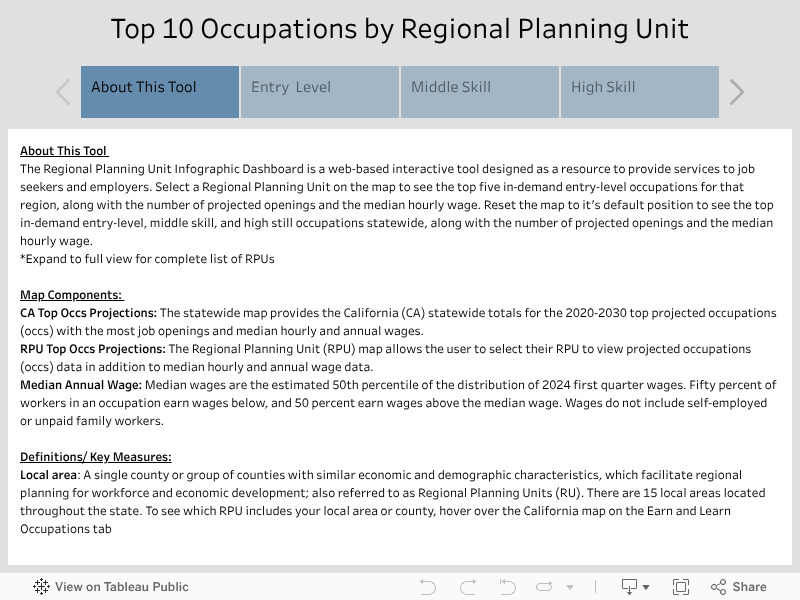Click the 'CA Top Occs Projections:' bold label
The height and width of the screenshot is (600, 800).
(88, 313)
